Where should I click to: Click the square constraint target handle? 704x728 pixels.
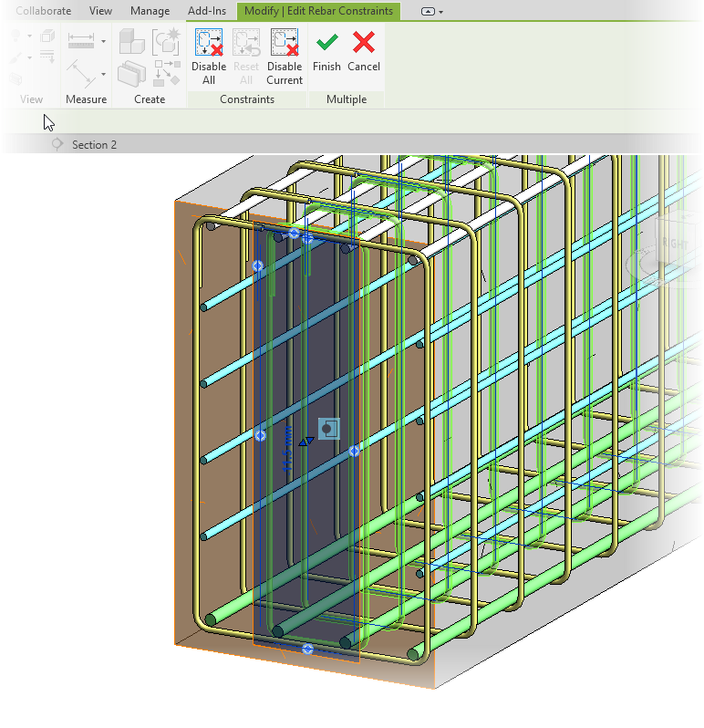coord(328,428)
